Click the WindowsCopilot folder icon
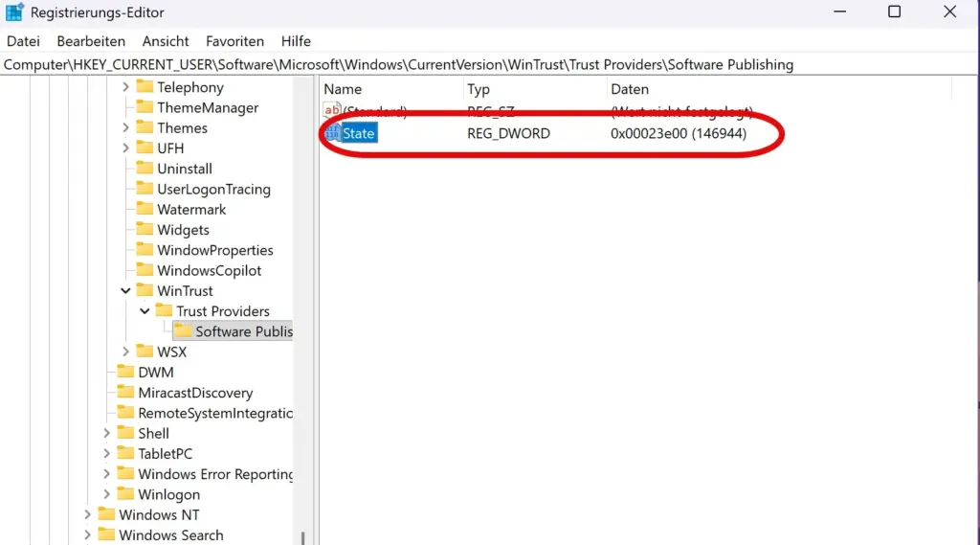980x545 pixels. [x=145, y=270]
